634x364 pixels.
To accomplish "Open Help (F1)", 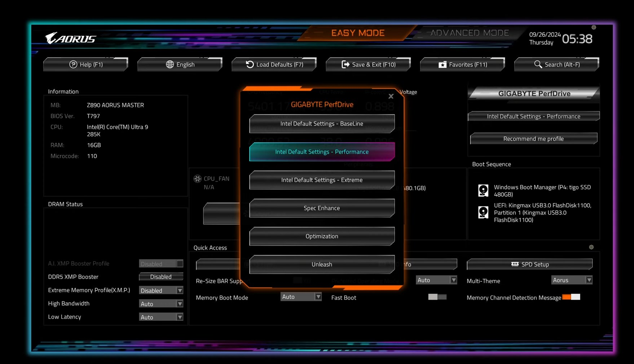I will tap(86, 65).
